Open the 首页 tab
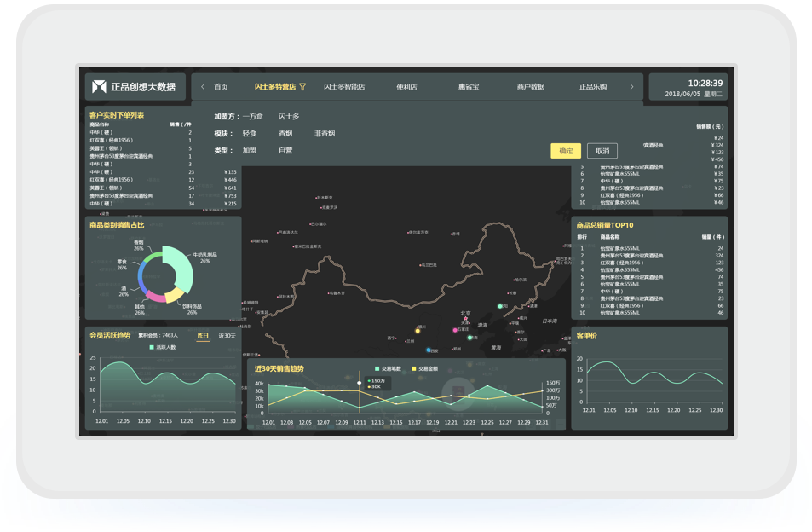The image size is (812, 532). [x=222, y=86]
